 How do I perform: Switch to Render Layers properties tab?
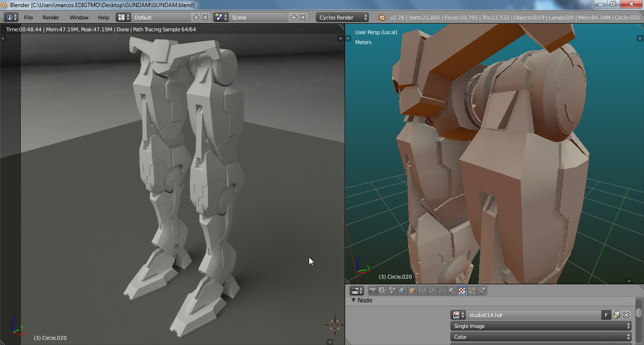(x=383, y=291)
